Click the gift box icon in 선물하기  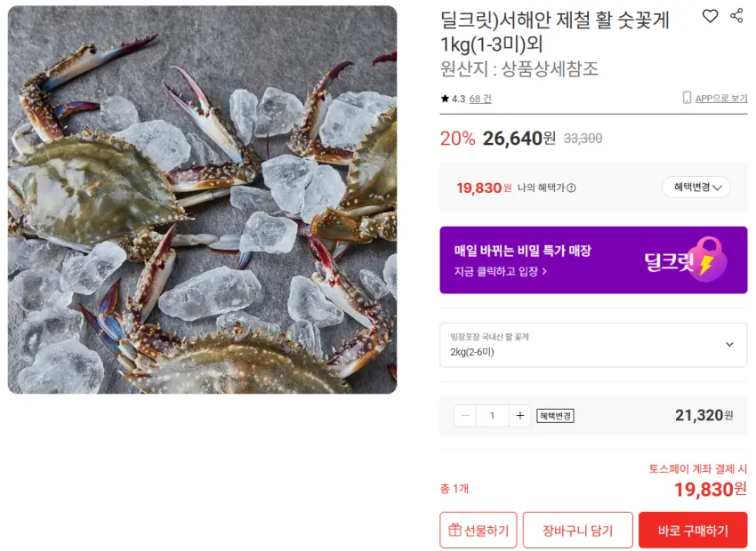point(454,530)
